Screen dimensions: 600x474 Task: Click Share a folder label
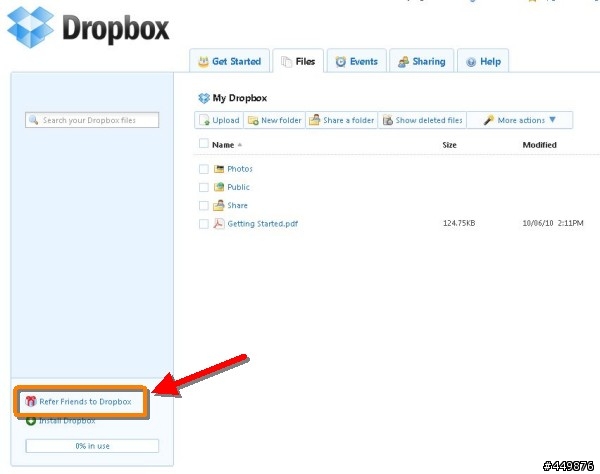coord(349,120)
